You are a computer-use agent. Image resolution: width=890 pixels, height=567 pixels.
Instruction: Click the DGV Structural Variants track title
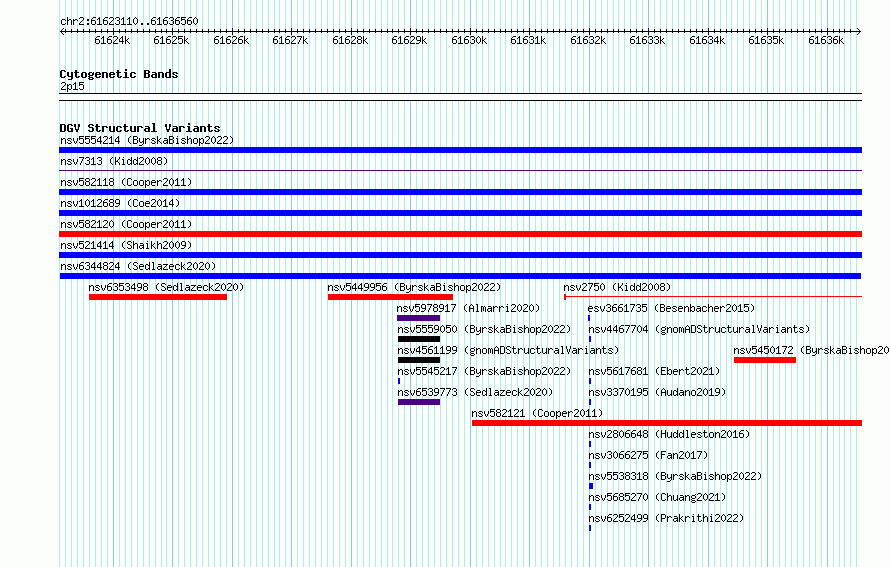[140, 128]
